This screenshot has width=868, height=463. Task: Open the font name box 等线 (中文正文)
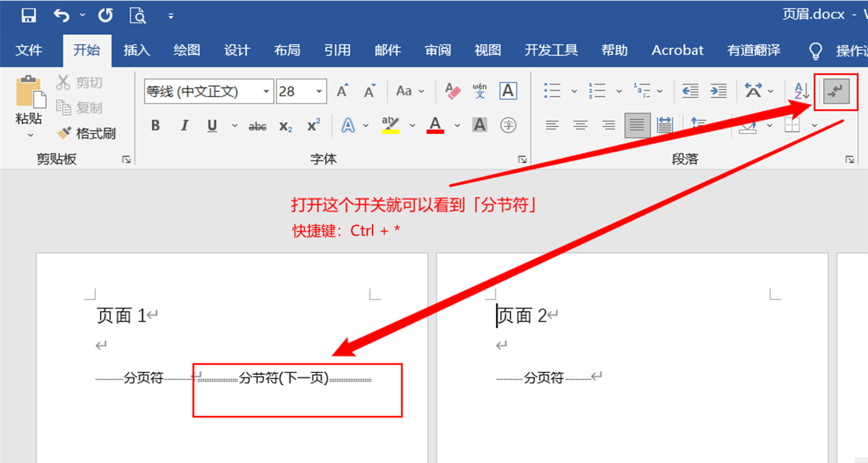pos(208,91)
